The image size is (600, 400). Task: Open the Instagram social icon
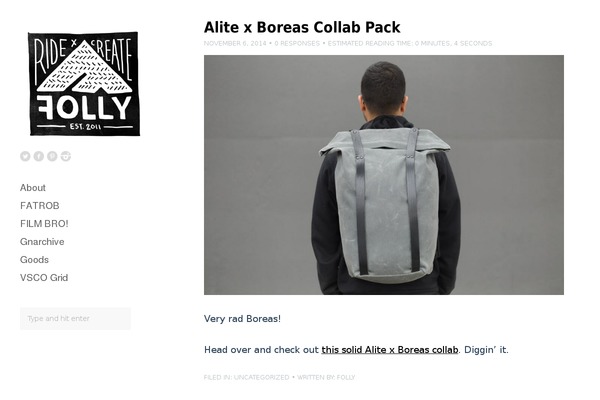pos(66,156)
